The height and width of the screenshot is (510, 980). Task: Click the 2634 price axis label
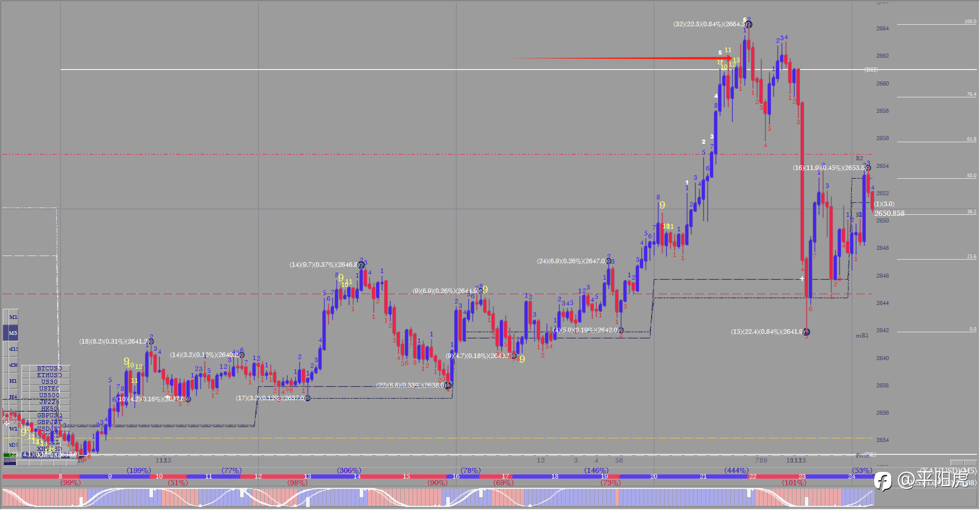[883, 440]
